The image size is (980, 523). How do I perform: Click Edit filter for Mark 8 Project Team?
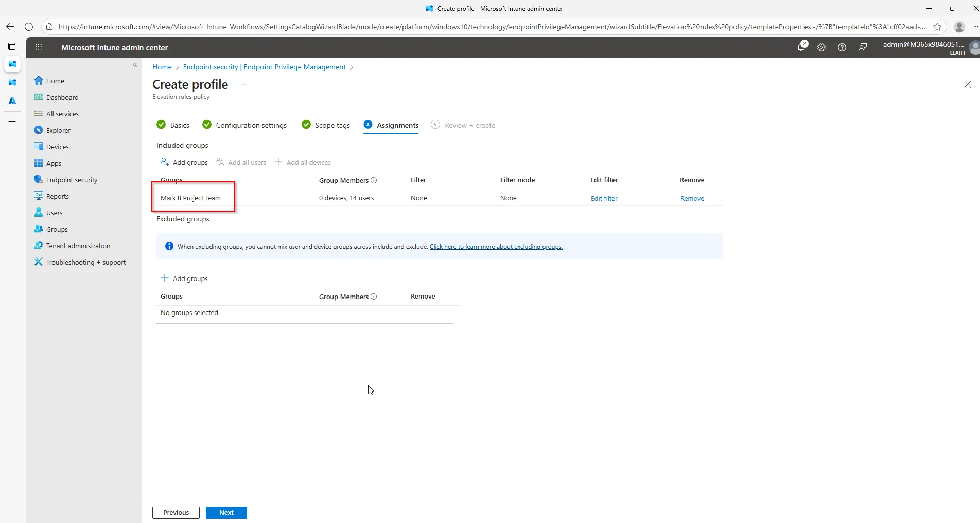604,198
